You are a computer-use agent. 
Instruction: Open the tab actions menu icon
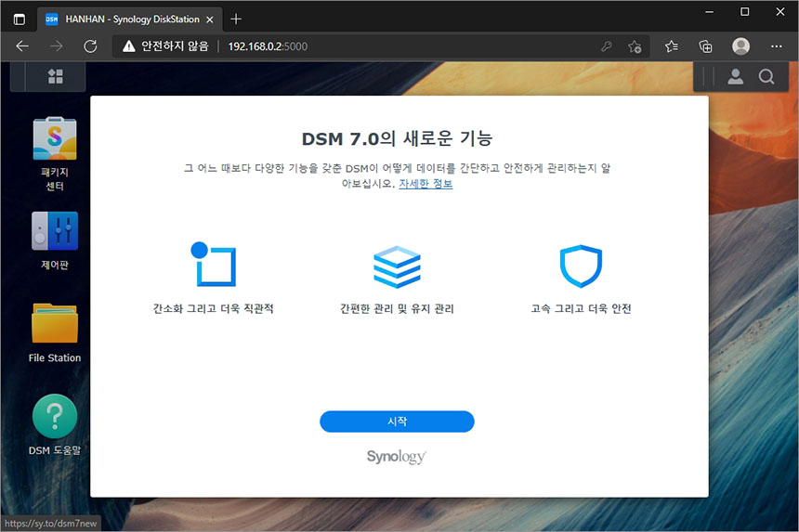[x=20, y=19]
